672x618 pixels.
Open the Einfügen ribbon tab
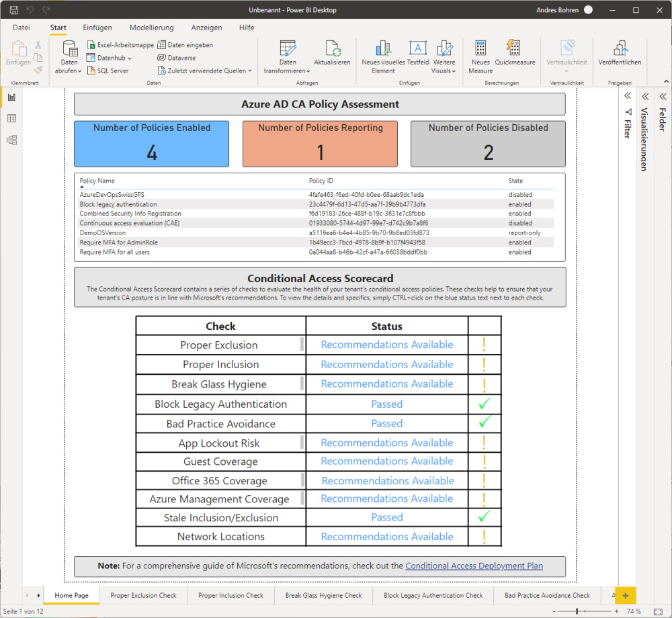(97, 28)
